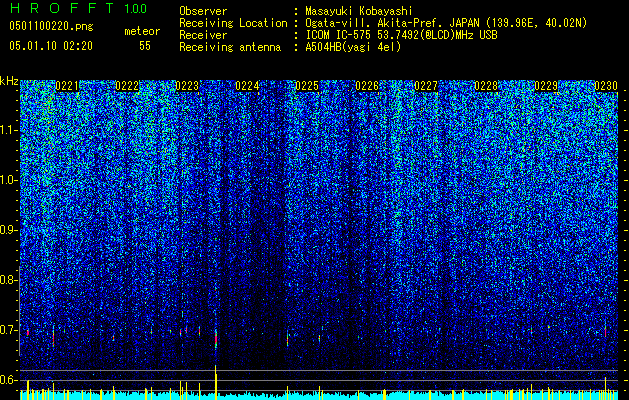Click the Receiving antenna label

pyautogui.click(x=230, y=47)
